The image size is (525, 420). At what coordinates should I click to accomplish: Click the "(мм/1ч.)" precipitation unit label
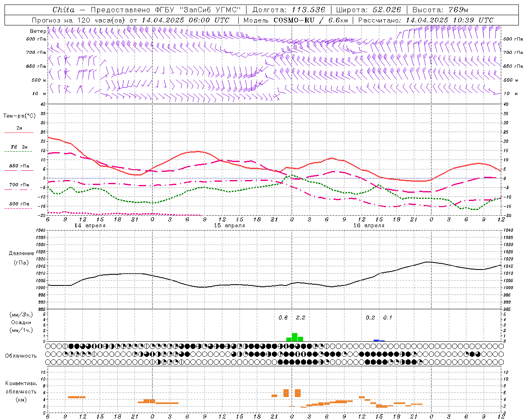[21, 331]
